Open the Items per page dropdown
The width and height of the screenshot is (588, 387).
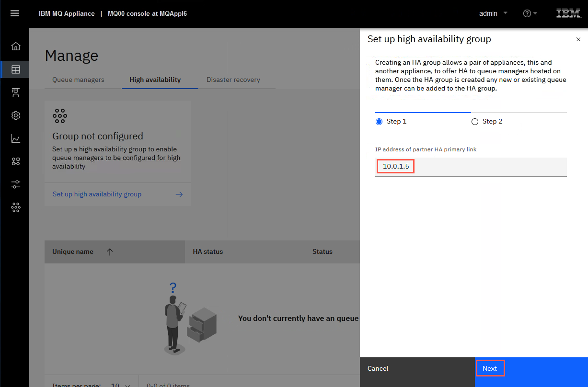(x=120, y=385)
